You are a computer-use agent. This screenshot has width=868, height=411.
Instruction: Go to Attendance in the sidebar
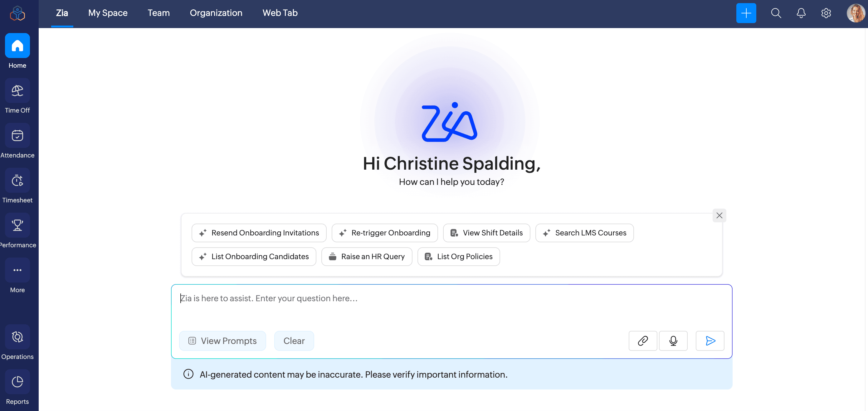click(x=17, y=135)
